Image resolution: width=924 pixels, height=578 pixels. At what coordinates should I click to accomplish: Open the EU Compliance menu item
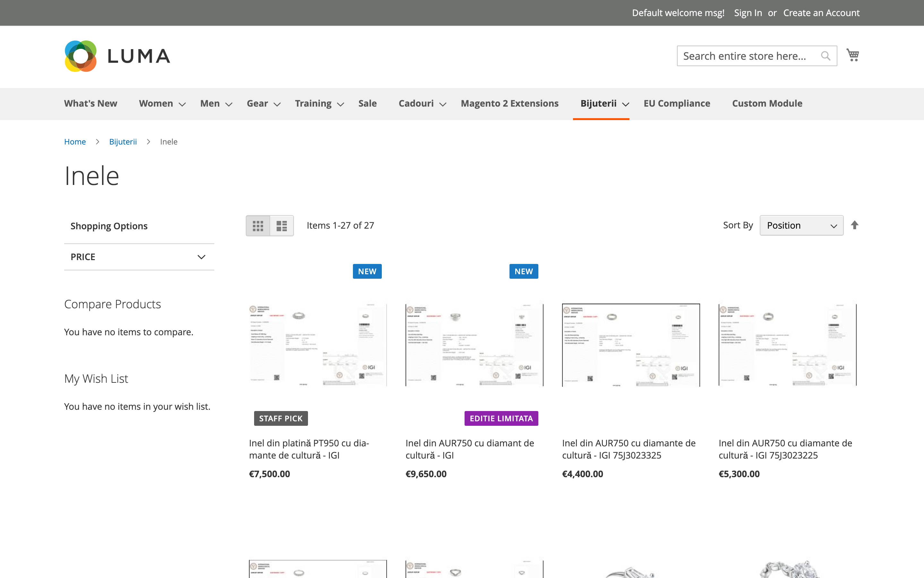click(x=677, y=104)
